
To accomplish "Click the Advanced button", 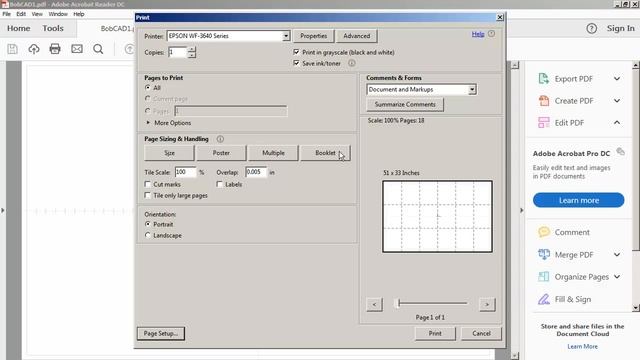I will pyautogui.click(x=356, y=36).
